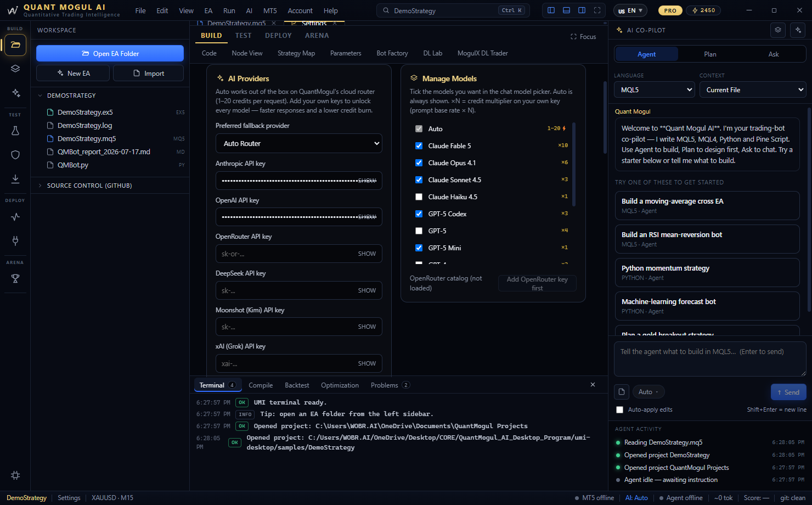Click the Quant Mogul AI logo
Viewport: 812px width, 505px height.
click(12, 10)
